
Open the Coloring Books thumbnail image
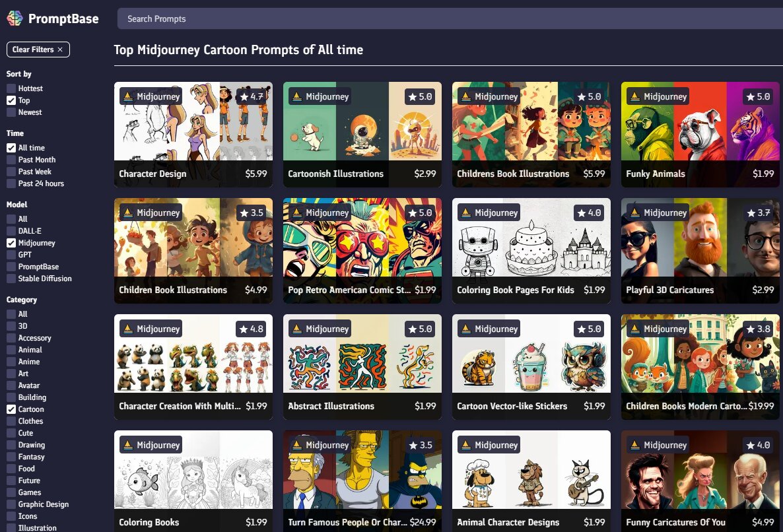193,470
